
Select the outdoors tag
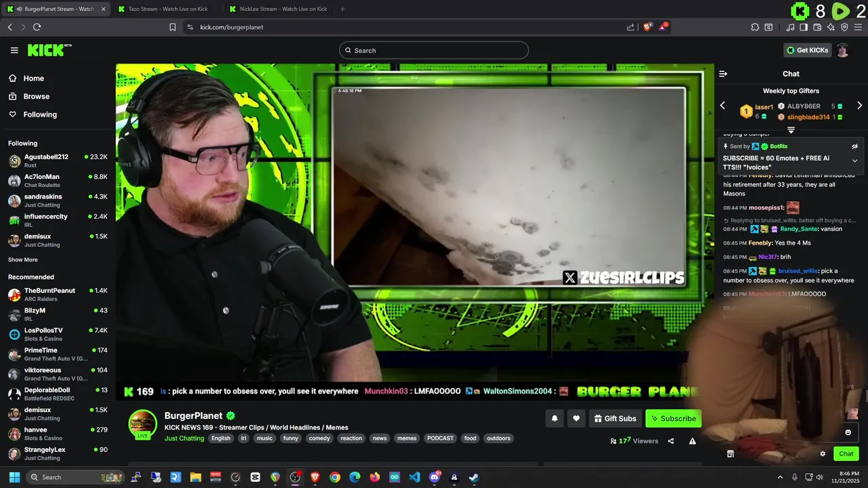(498, 439)
